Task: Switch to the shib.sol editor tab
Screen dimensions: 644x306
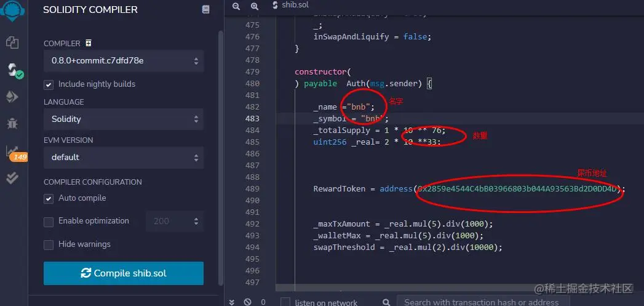Action: tap(290, 6)
